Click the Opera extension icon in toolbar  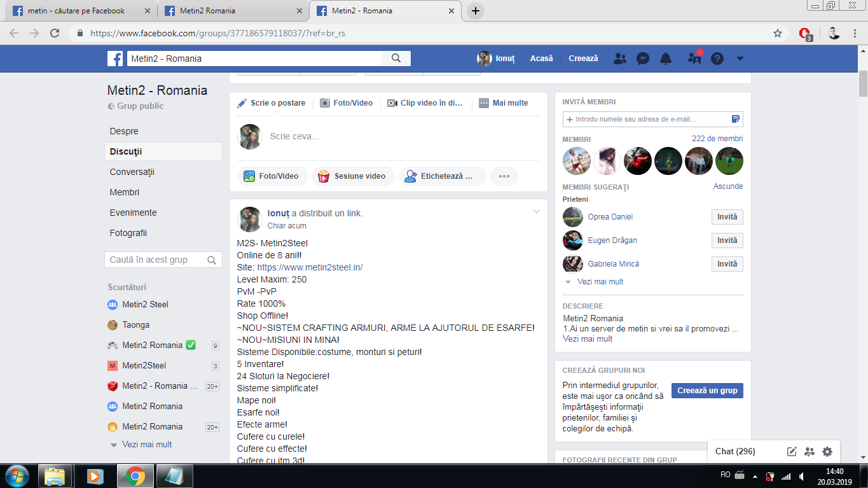point(805,34)
